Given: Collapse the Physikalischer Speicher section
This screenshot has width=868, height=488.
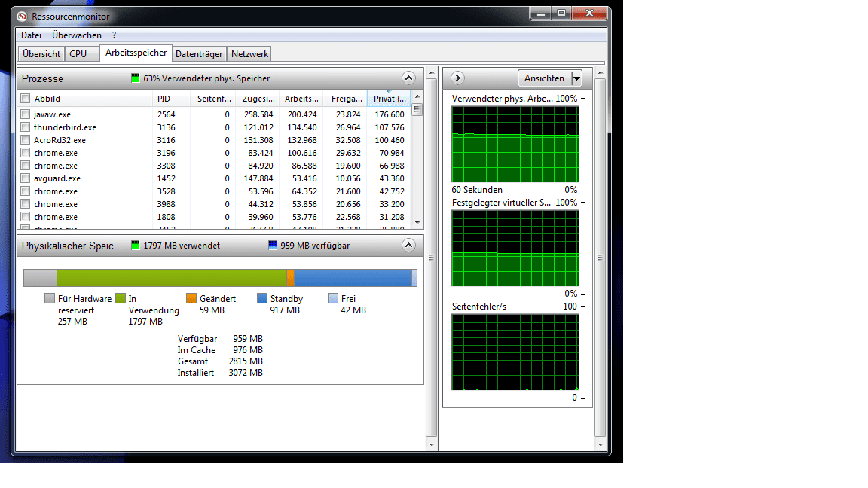Looking at the screenshot, I should 408,245.
